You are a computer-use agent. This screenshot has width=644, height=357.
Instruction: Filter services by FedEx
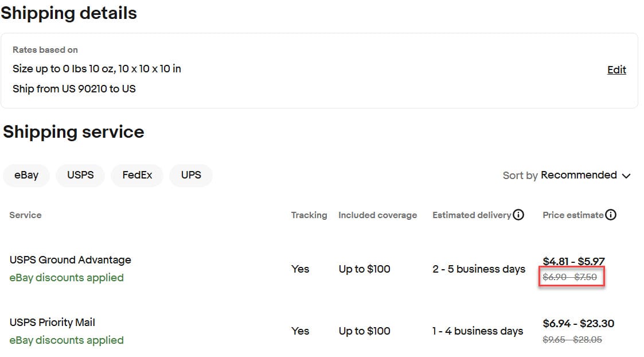[137, 175]
